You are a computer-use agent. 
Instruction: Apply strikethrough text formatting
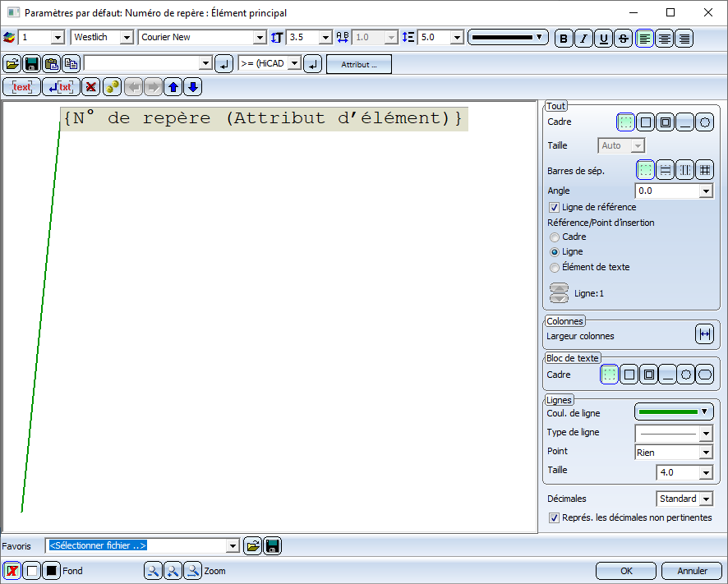click(x=624, y=38)
